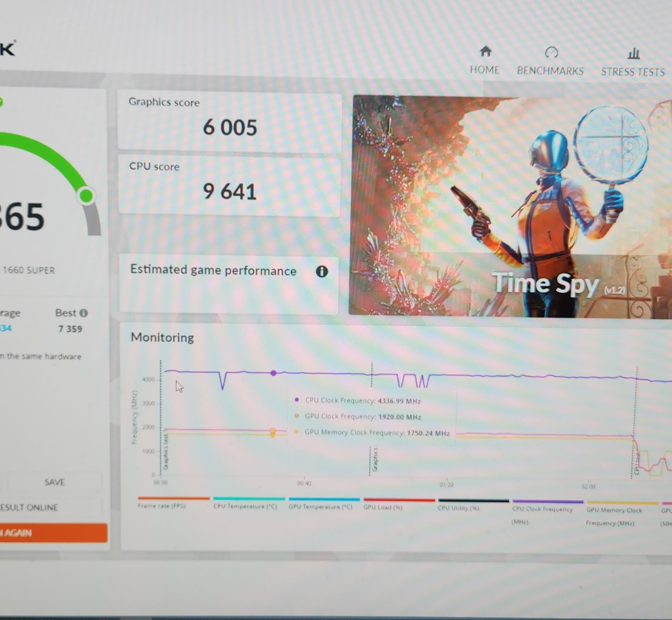Click the green score gauge handle
The height and width of the screenshot is (620, 672).
coord(87,195)
